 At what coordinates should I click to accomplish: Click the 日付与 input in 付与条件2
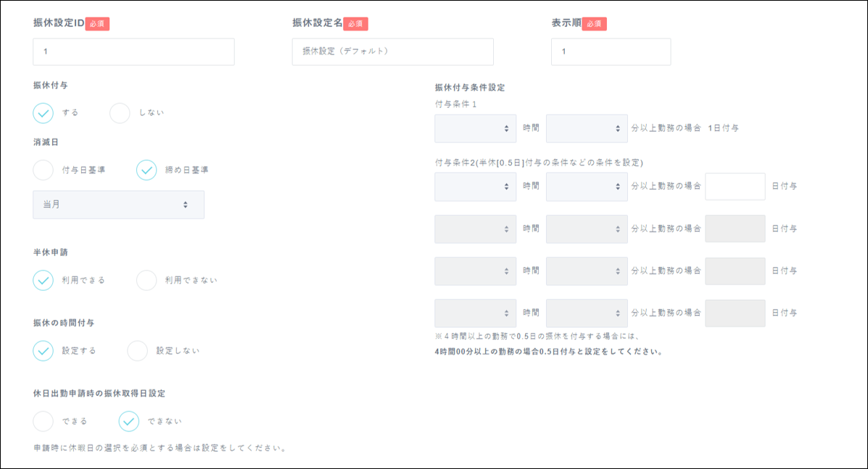735,186
